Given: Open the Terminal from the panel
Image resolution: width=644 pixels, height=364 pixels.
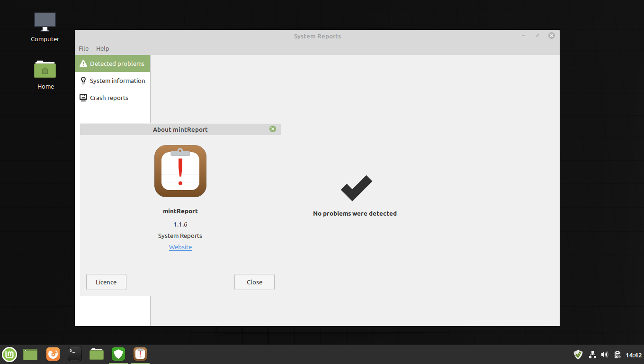Looking at the screenshot, I should coord(75,354).
